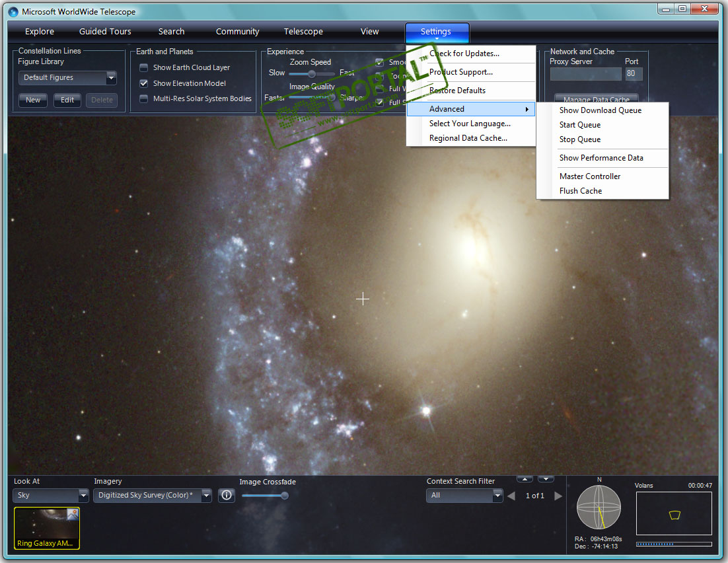Choose Stop Queue in Advanced submenu
The image size is (728, 563).
[602, 139]
